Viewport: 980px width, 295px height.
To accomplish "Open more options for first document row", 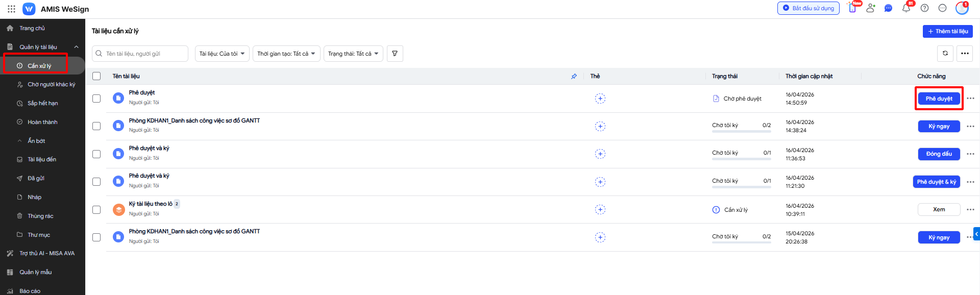I will coord(970,99).
